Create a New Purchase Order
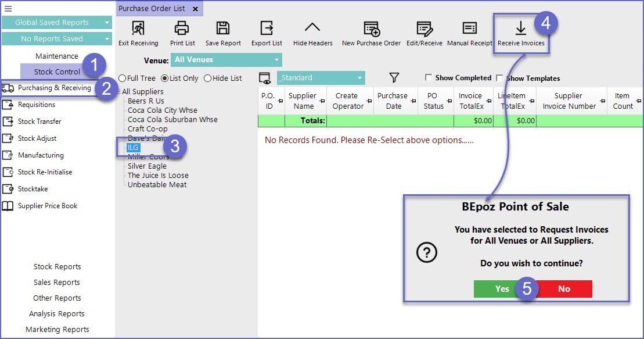This screenshot has width=644, height=339. coord(371,29)
